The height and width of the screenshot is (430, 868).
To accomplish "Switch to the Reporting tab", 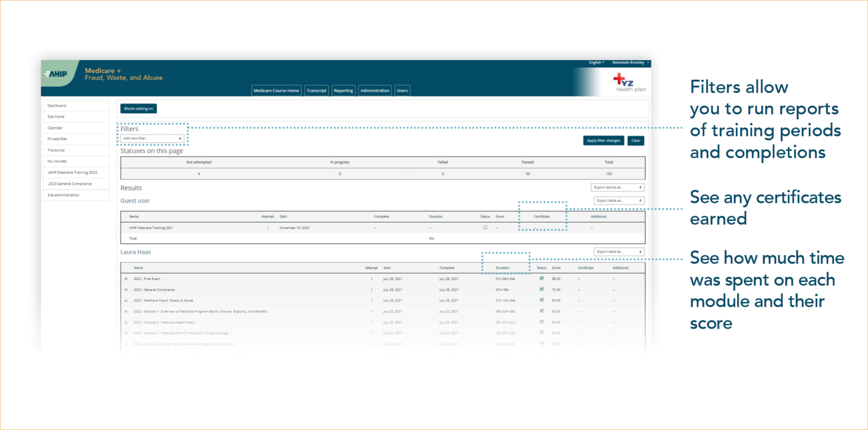I will point(343,91).
